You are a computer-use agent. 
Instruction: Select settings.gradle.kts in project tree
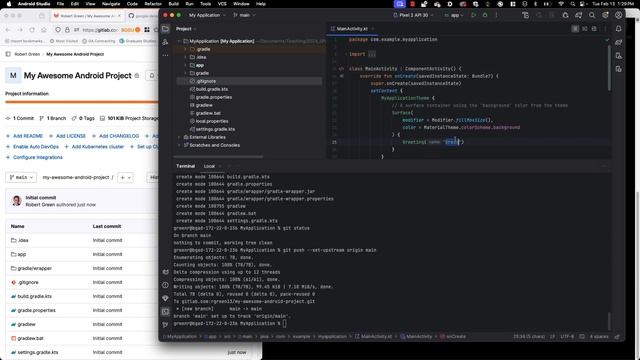tap(212, 129)
